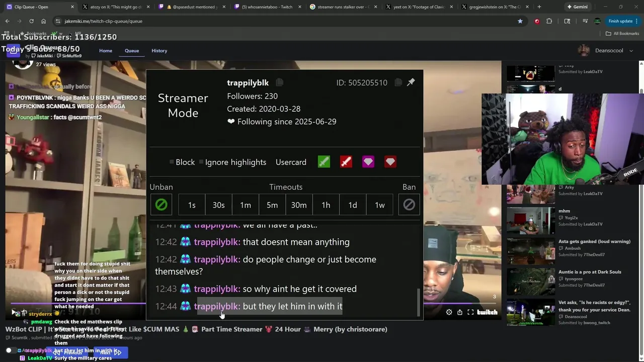Apply 1h timeout
Viewport: 644px width, 362px height.
[326, 205]
